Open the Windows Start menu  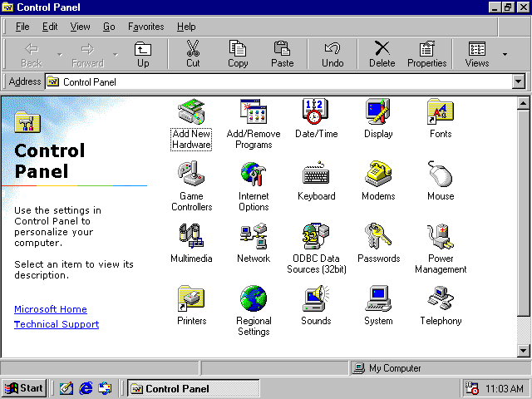click(24, 388)
